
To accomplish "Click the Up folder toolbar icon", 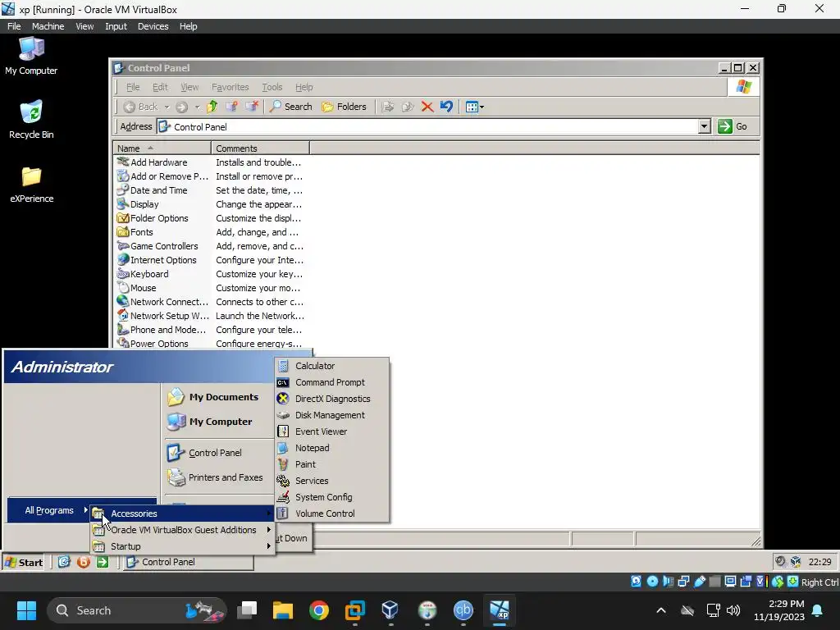I will [x=212, y=107].
